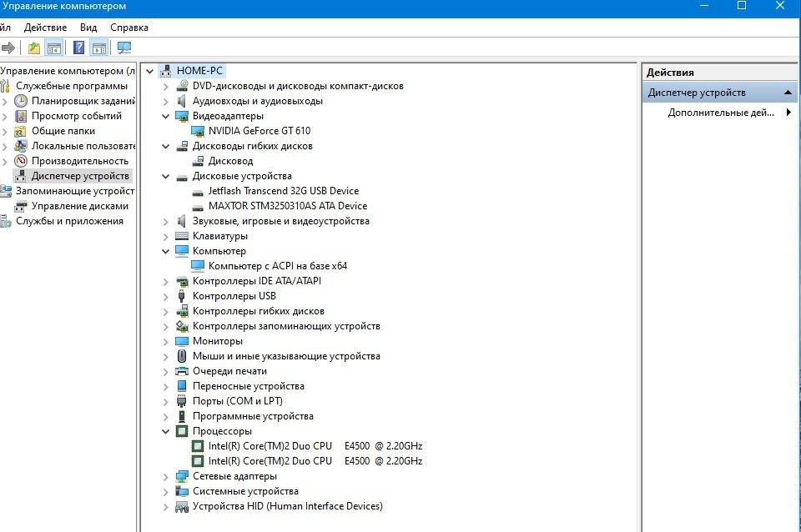The image size is (801, 532).
Task: Collapse the Дисковые устройства node
Action: click(165, 177)
